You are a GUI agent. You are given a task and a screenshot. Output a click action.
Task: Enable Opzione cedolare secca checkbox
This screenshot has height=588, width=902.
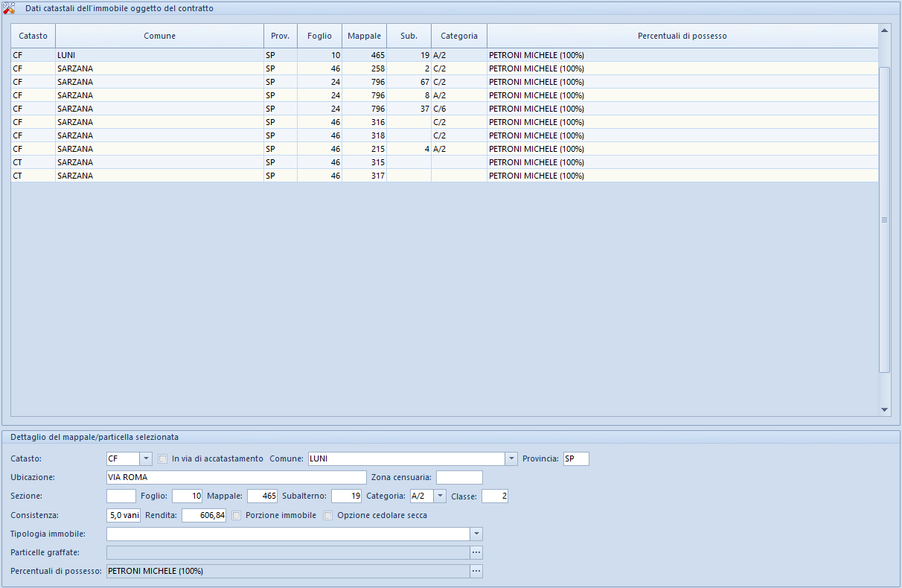click(328, 516)
